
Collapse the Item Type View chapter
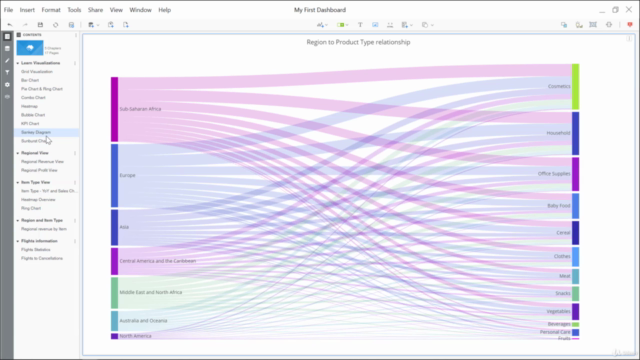coord(18,182)
